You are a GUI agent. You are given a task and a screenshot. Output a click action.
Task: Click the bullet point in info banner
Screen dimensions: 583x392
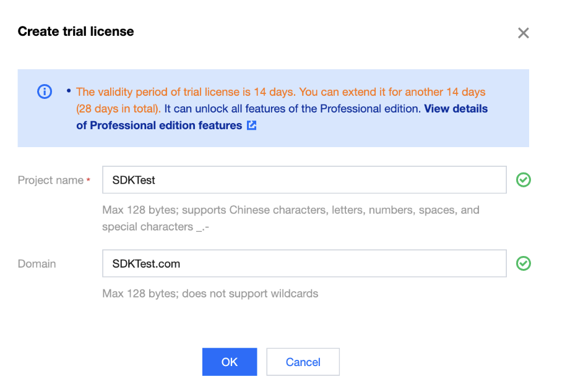pyautogui.click(x=69, y=92)
